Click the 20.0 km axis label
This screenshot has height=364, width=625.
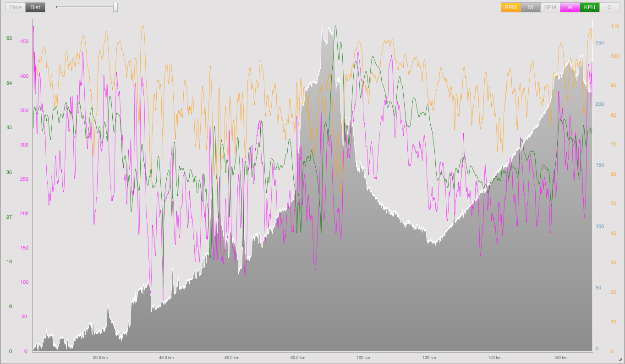point(101,358)
